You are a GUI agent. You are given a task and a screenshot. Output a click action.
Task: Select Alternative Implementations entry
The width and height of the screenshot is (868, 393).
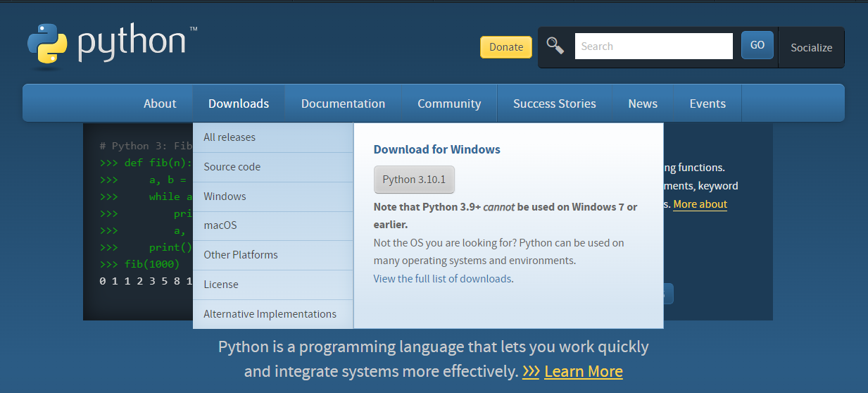click(x=273, y=314)
